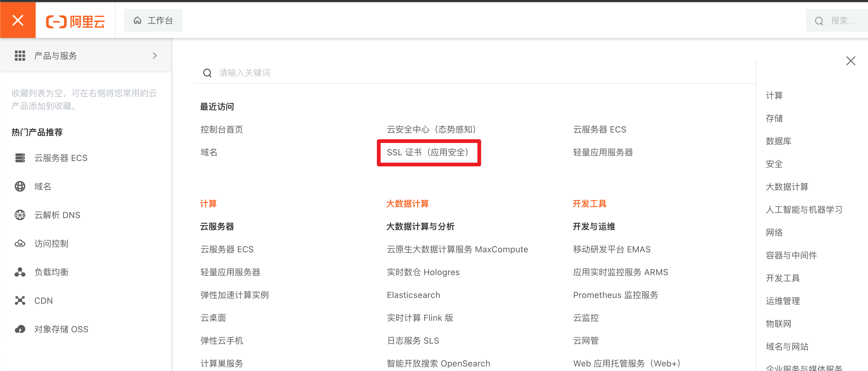Jump to 数据库 category
This screenshot has height=371, width=868.
(x=778, y=141)
